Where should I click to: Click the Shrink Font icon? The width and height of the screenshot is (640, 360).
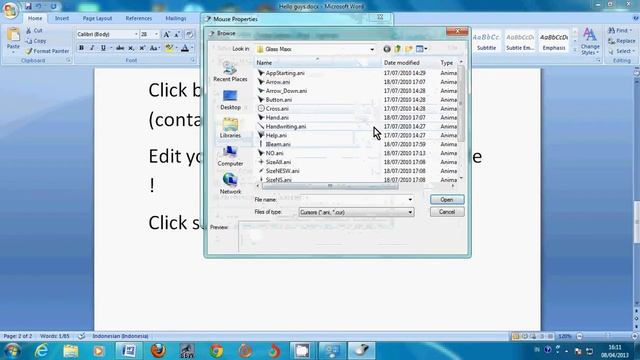click(177, 35)
